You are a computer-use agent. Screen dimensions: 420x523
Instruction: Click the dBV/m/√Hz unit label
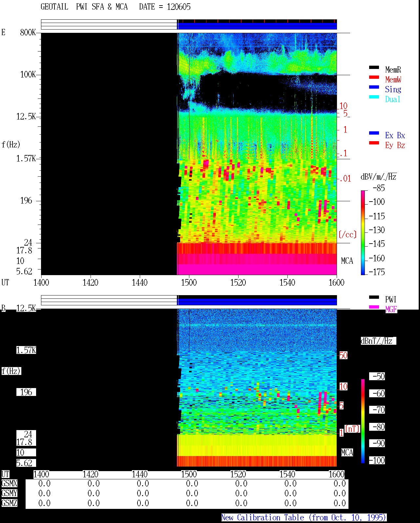coord(379,177)
